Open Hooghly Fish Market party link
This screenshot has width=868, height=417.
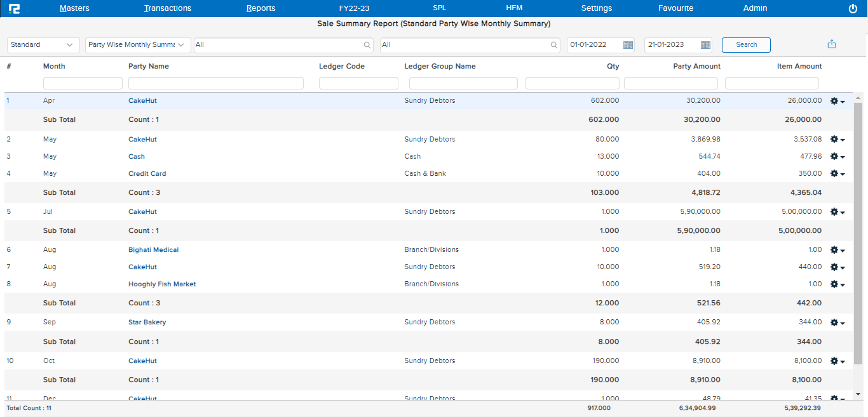tap(162, 284)
